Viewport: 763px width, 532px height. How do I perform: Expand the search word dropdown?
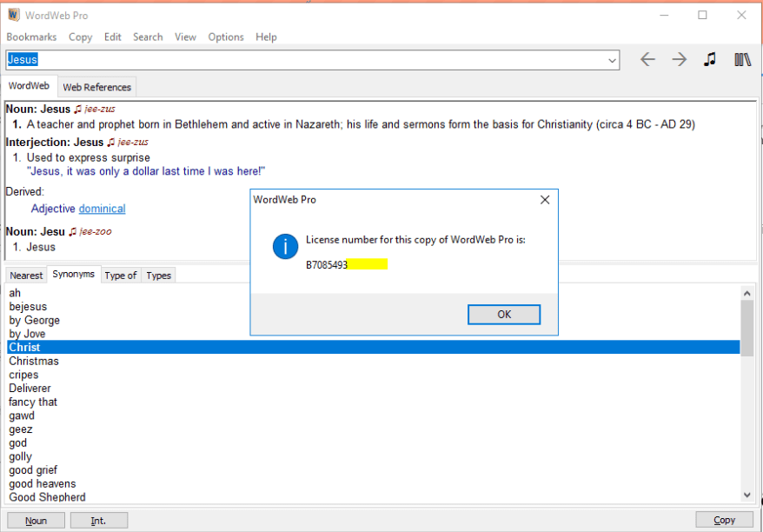[x=612, y=60]
